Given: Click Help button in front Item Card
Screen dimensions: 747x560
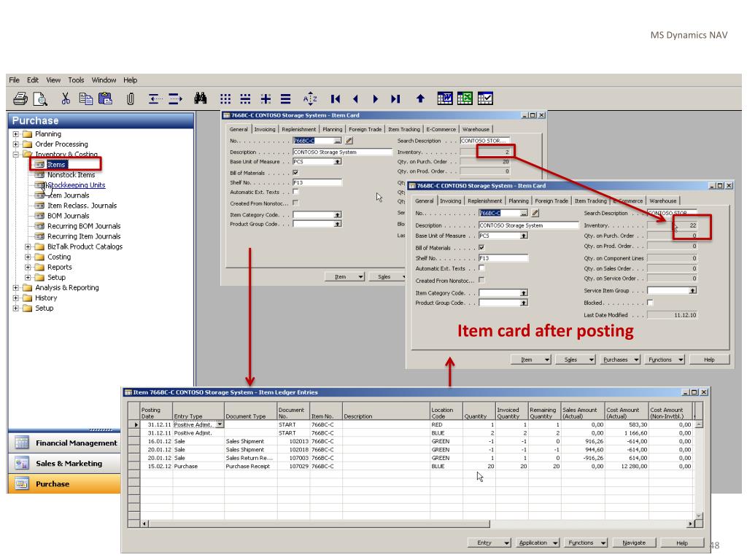Looking at the screenshot, I should click(x=709, y=359).
